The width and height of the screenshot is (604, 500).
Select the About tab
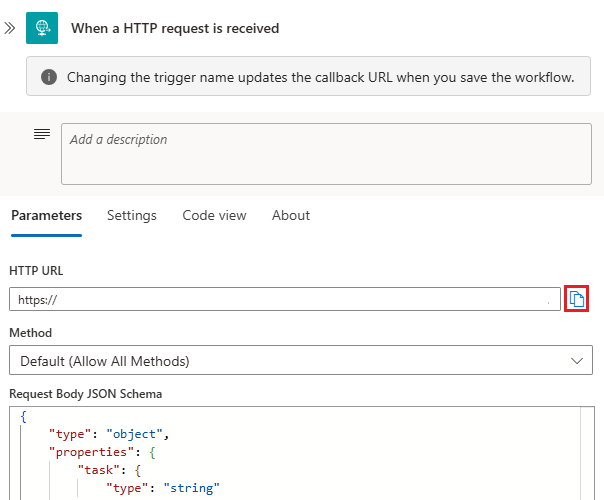pyautogui.click(x=291, y=215)
